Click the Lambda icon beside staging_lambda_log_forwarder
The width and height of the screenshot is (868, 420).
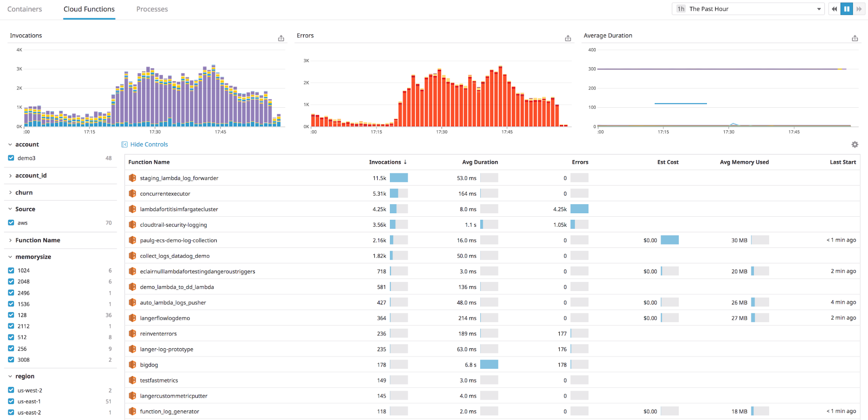point(132,178)
